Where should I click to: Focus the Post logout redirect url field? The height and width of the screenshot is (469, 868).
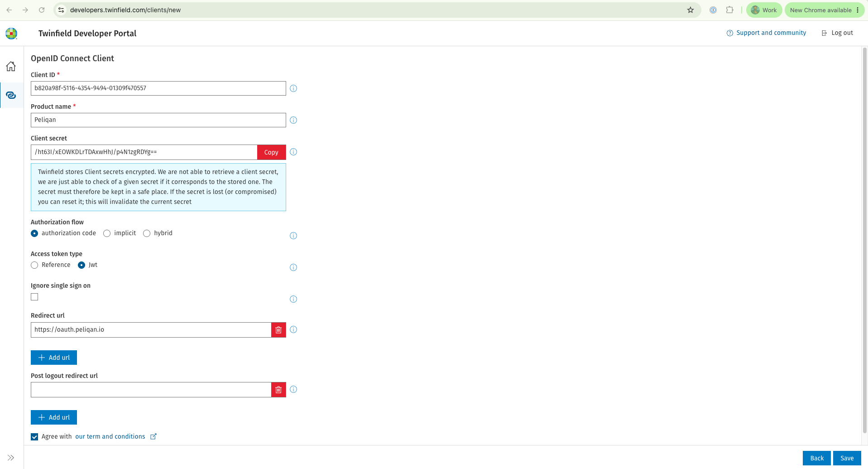pos(151,390)
